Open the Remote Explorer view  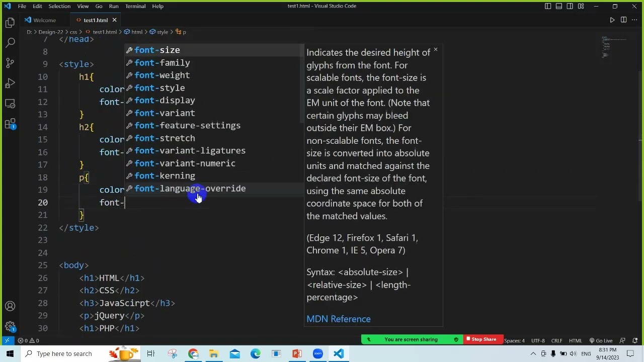coord(10,104)
